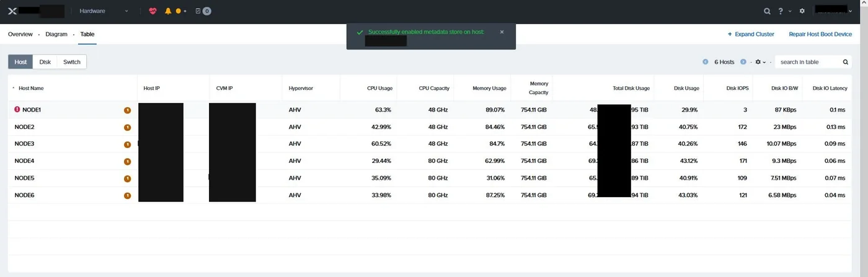Click the 40.75% disk usage cell
868x277 pixels.
[x=688, y=127]
